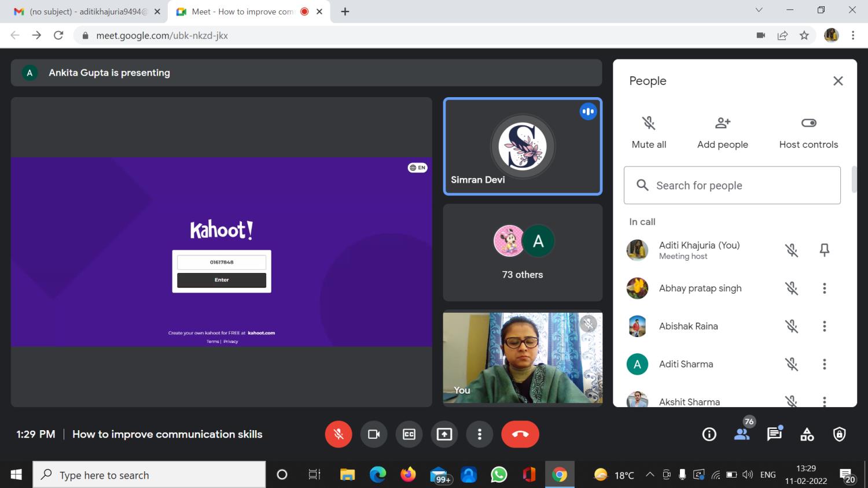This screenshot has height=488, width=868.
Task: Toggle the microphone mute button in call controls
Action: (x=339, y=434)
